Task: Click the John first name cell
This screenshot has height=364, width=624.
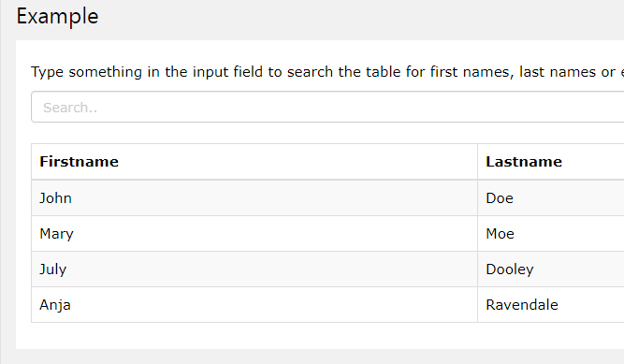Action: 254,198
